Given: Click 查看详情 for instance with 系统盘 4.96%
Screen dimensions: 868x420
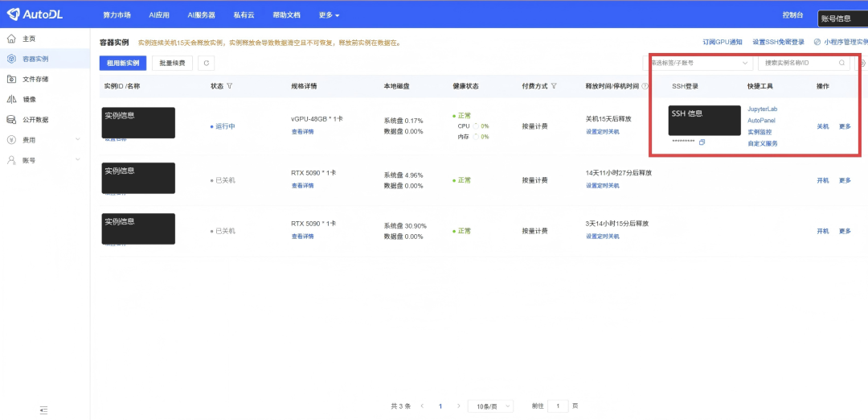Looking at the screenshot, I should [302, 186].
